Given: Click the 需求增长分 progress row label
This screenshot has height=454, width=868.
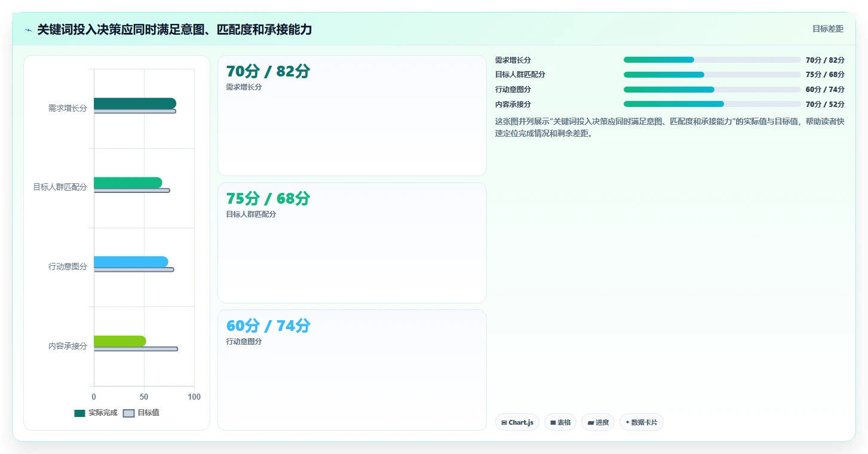Looking at the screenshot, I should 513,60.
